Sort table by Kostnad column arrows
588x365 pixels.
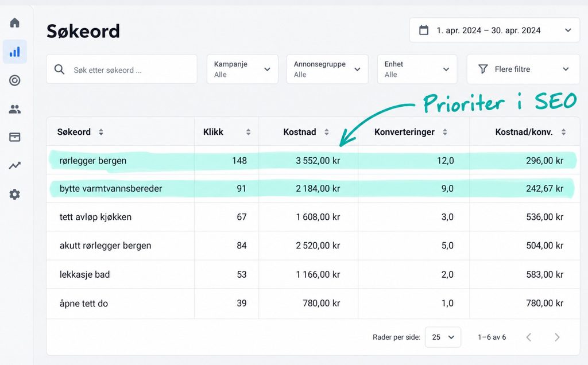point(327,132)
